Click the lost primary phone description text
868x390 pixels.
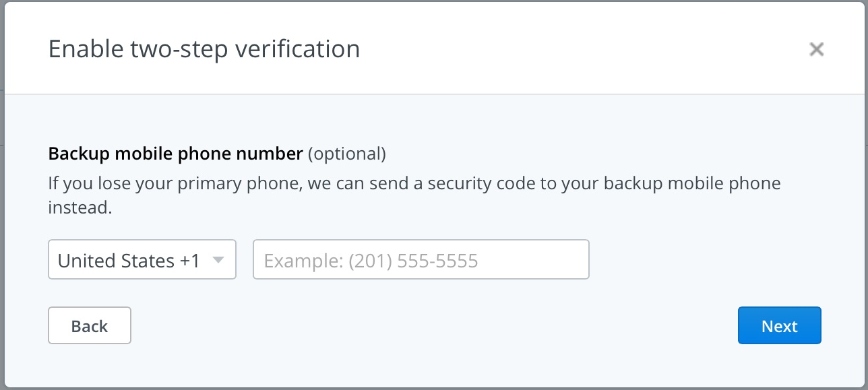coord(414,183)
